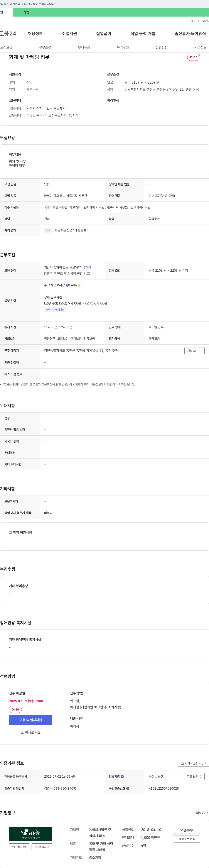Viewport: 209px width, 868px height.
Task: Click 월급 210만원 ~ 220만원 이하 value
Action: [x=168, y=271]
